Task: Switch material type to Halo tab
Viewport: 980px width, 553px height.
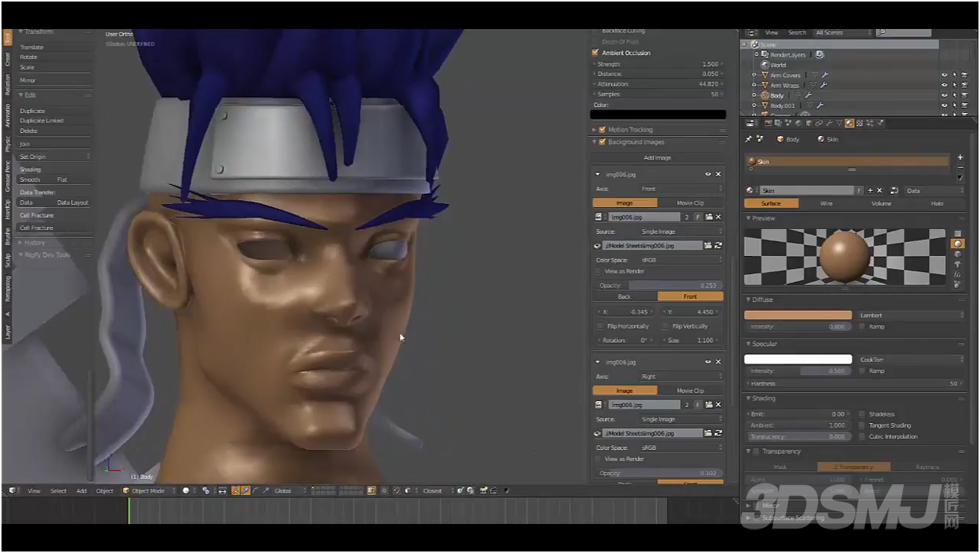Action: click(x=937, y=203)
